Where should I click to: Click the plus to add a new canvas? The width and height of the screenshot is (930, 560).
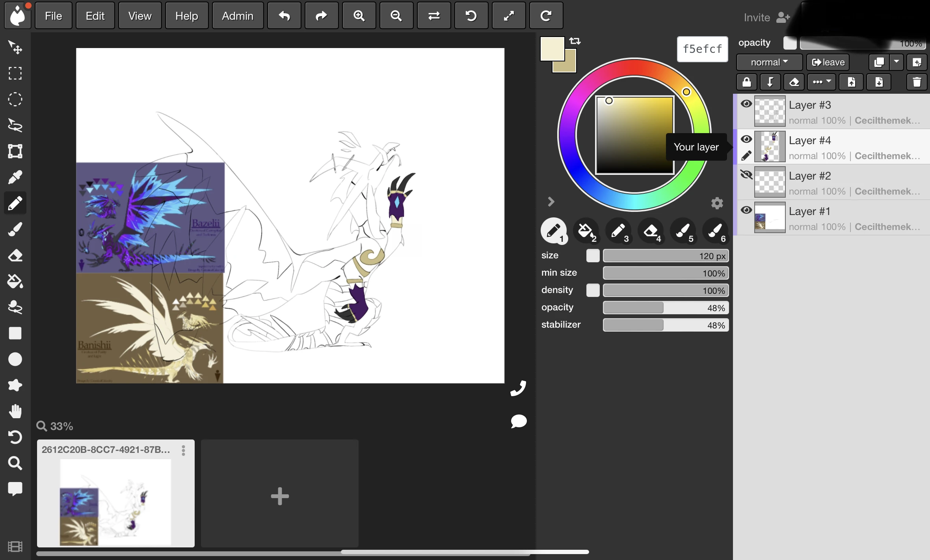(x=279, y=496)
